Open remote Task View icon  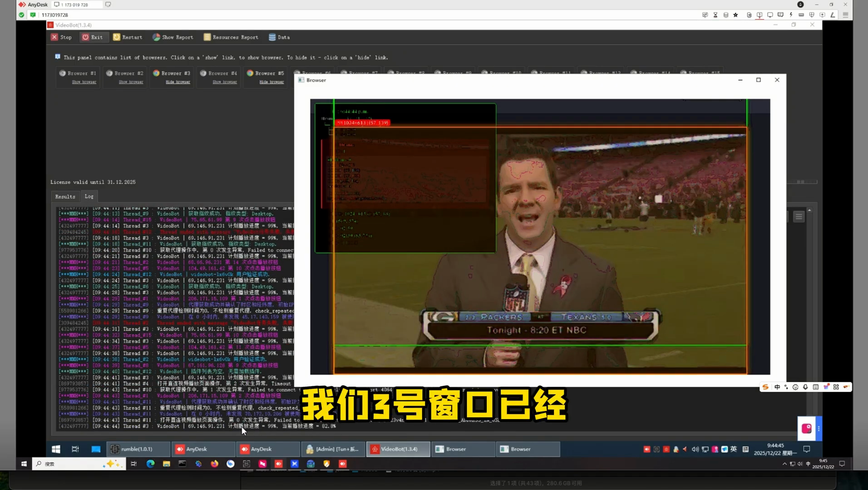[75, 449]
